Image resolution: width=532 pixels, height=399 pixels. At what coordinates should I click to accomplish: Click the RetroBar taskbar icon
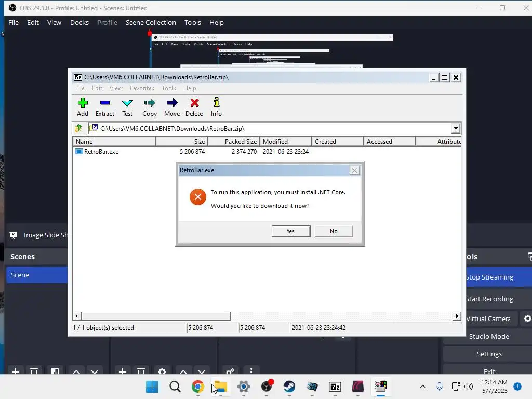381,387
